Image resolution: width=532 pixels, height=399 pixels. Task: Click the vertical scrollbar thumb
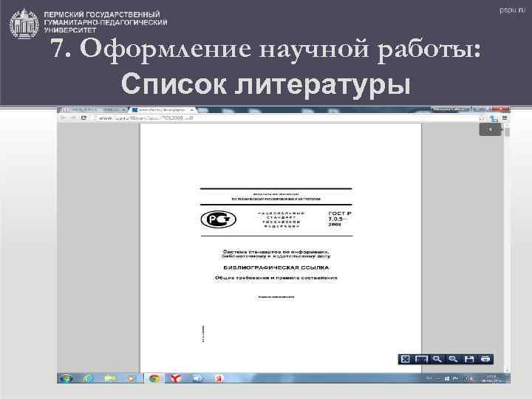[x=507, y=132]
